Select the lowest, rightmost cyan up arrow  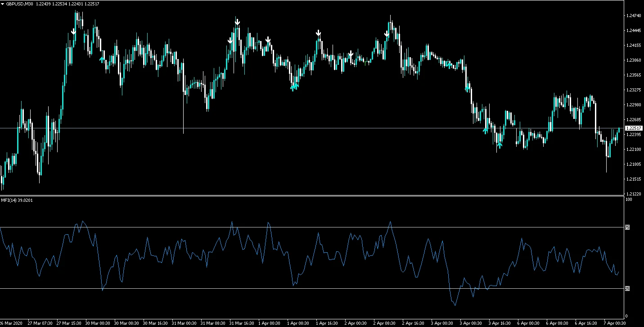pos(500,145)
